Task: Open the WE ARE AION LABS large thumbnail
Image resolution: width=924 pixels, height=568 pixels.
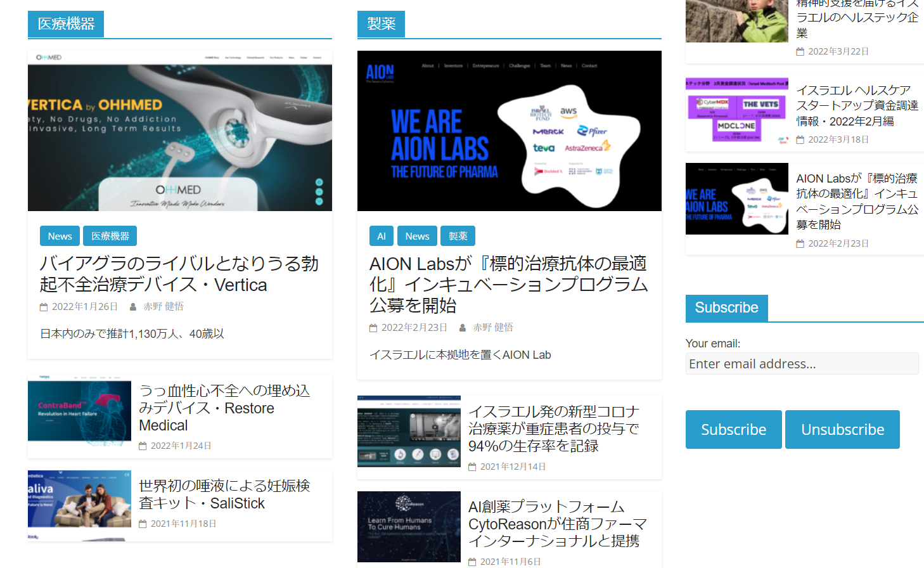Action: tap(510, 131)
